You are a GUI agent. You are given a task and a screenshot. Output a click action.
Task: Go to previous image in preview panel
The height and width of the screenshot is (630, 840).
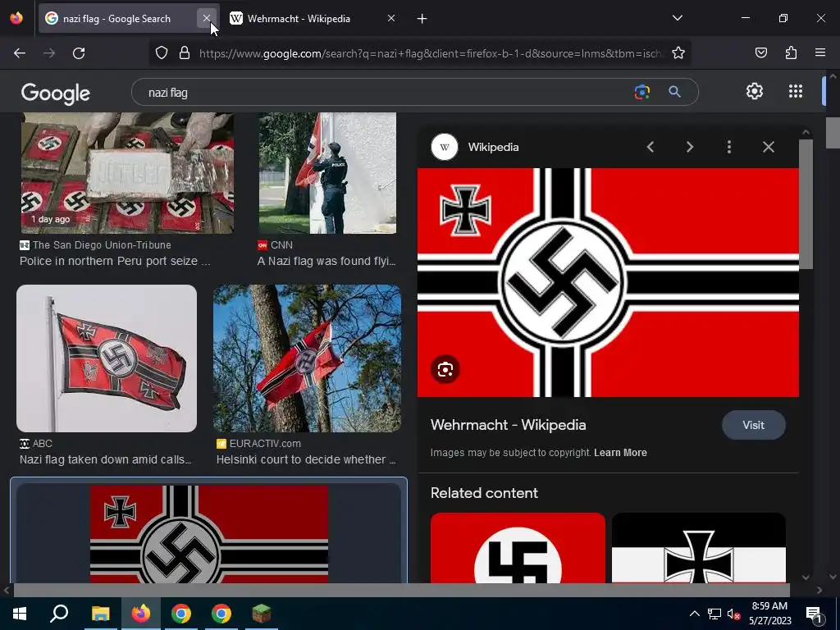[651, 147]
